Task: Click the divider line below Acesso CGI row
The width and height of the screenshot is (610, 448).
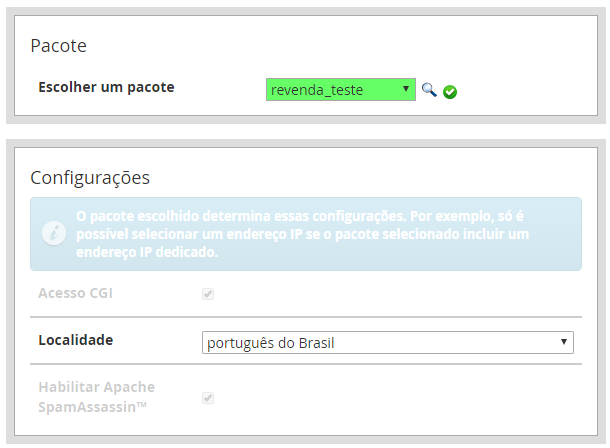Action: (306, 317)
